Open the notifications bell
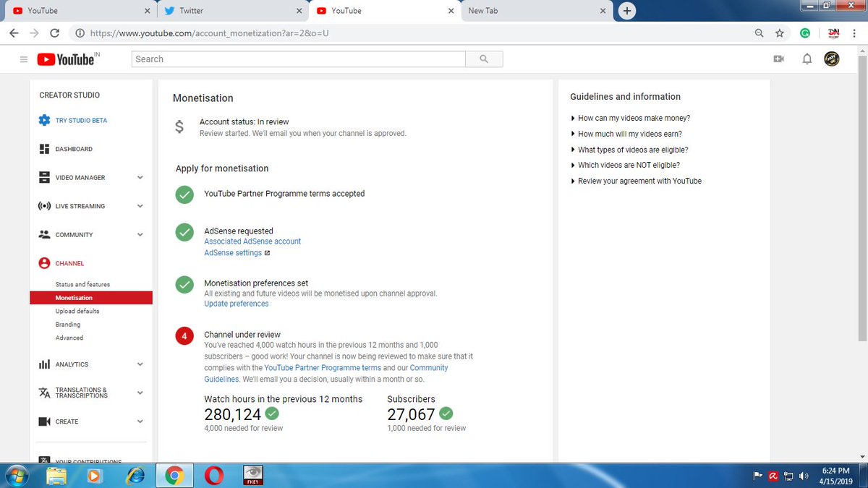Image resolution: width=868 pixels, height=488 pixels. 807,59
